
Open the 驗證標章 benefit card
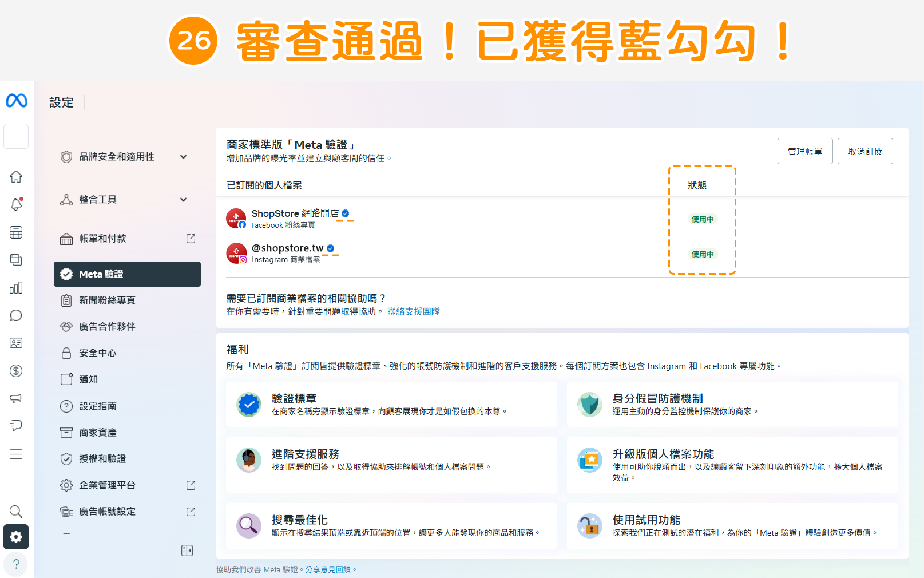391,405
